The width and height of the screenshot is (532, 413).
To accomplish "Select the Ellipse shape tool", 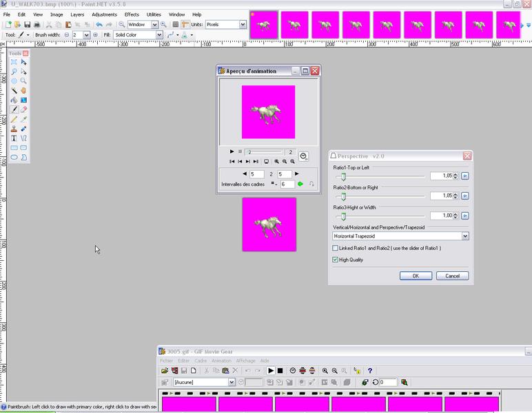I will pyautogui.click(x=14, y=157).
